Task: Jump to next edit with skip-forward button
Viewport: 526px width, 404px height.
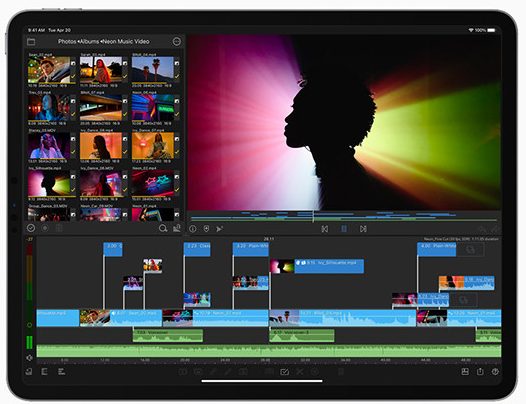Action: click(x=363, y=229)
